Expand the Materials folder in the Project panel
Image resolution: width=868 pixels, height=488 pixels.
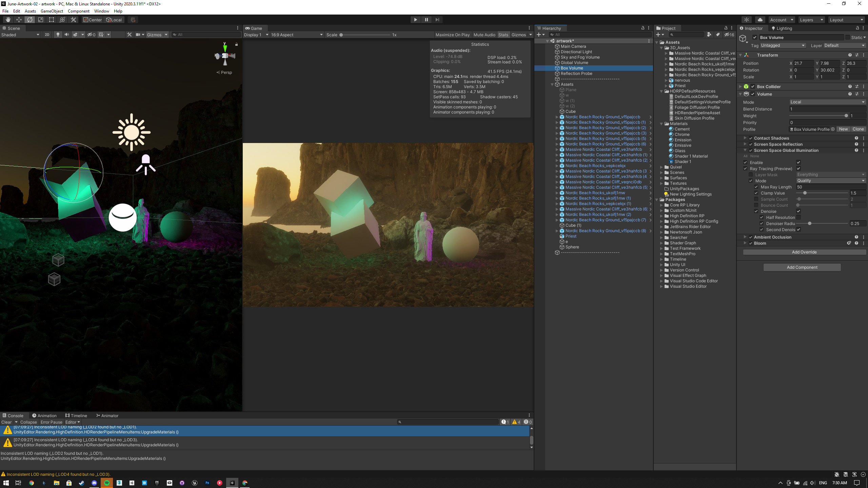pyautogui.click(x=662, y=123)
